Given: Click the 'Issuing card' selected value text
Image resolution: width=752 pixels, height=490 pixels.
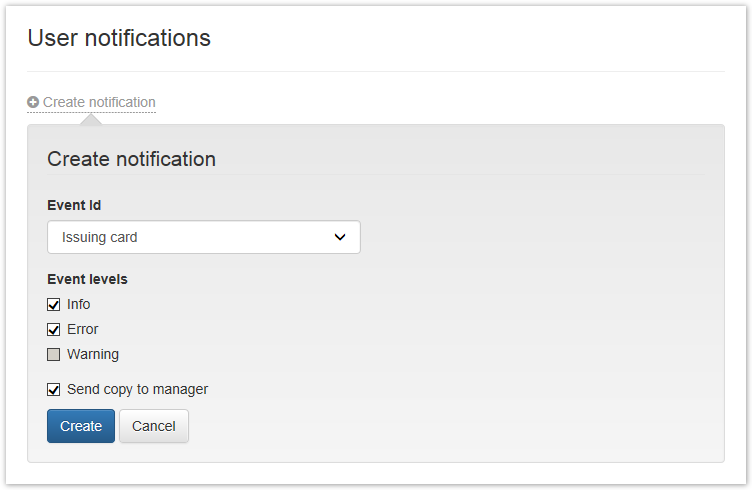Looking at the screenshot, I should (100, 237).
